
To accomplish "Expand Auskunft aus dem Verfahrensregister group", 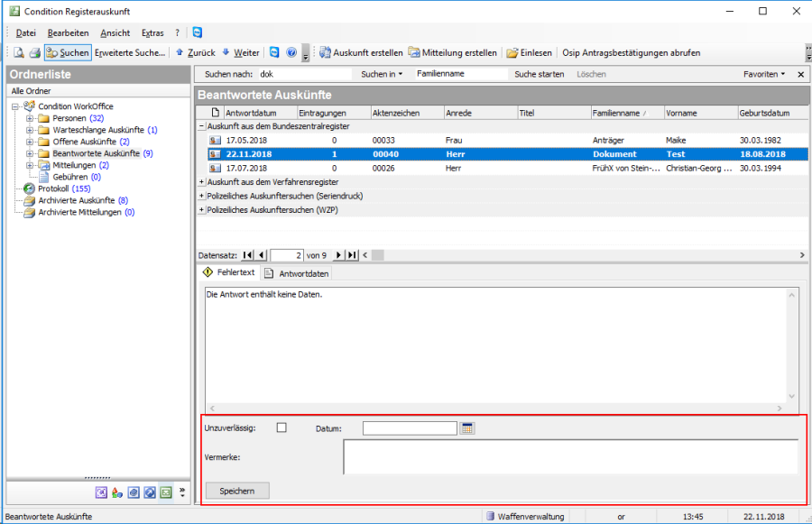I will click(201, 182).
